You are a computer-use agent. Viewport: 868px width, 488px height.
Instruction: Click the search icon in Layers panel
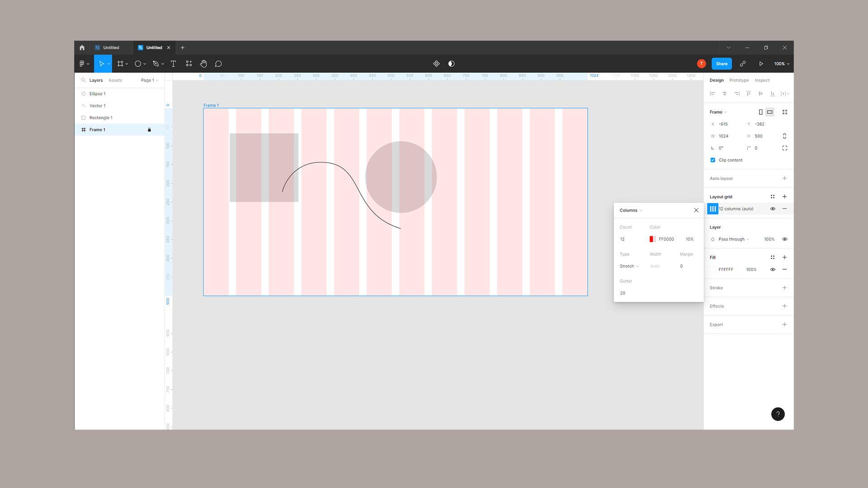coord(83,80)
